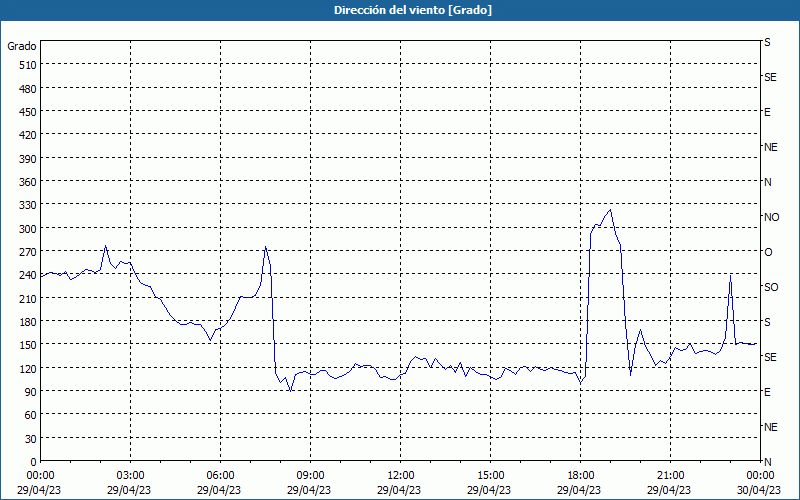
Task: Click the 'E' compass label beside 90
Action: (767, 392)
